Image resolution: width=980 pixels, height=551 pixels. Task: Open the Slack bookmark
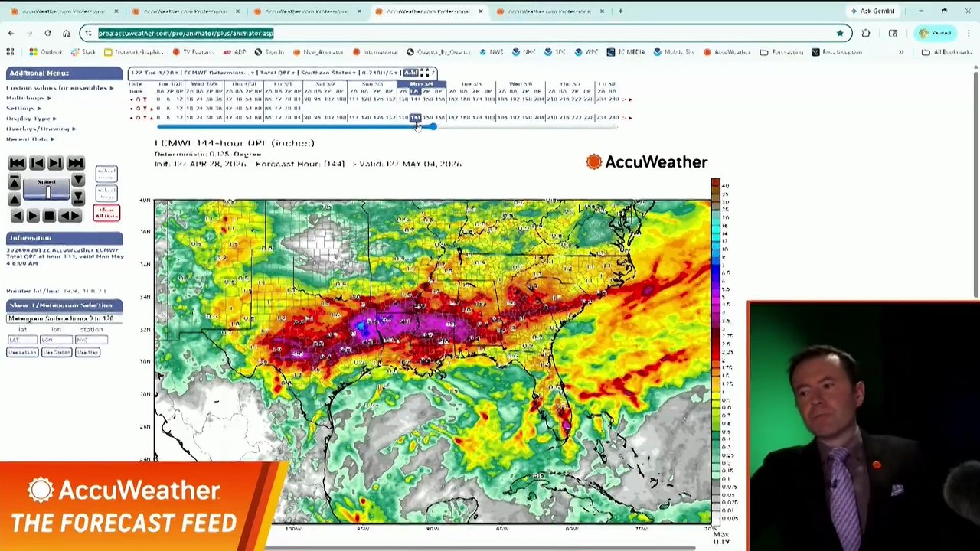pos(83,52)
